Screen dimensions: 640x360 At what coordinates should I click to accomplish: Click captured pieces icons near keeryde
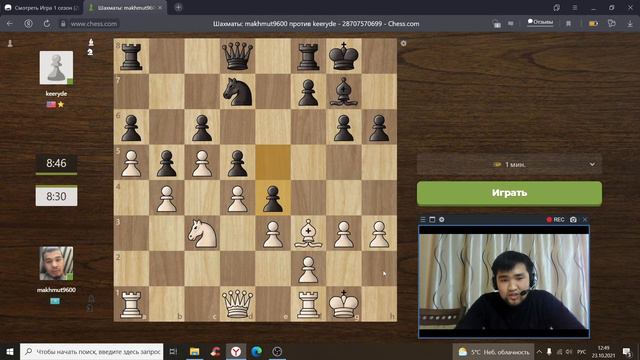pos(91,47)
